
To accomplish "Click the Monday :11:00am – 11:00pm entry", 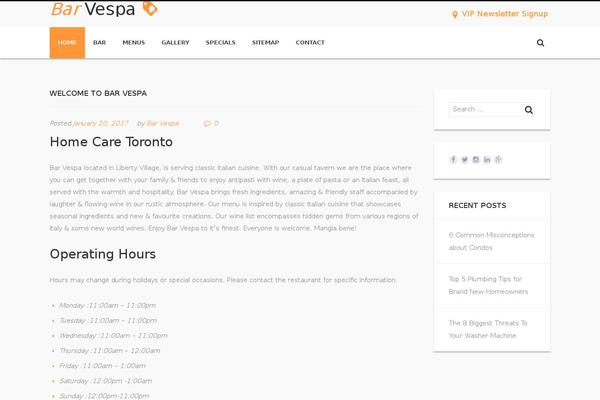I will pyautogui.click(x=108, y=305).
